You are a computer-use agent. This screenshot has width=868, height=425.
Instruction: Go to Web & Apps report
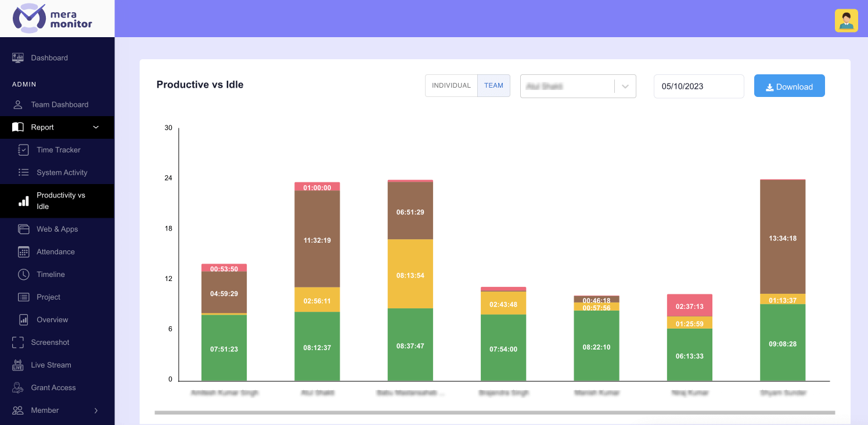(x=57, y=229)
